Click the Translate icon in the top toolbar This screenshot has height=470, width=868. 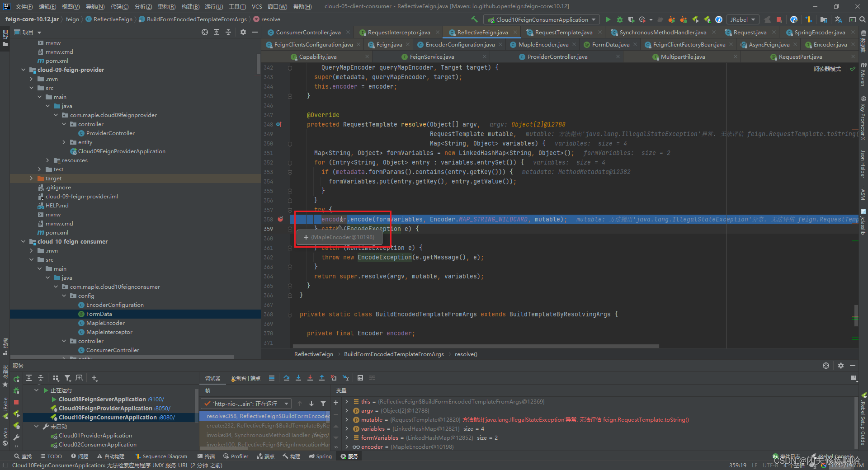point(839,19)
